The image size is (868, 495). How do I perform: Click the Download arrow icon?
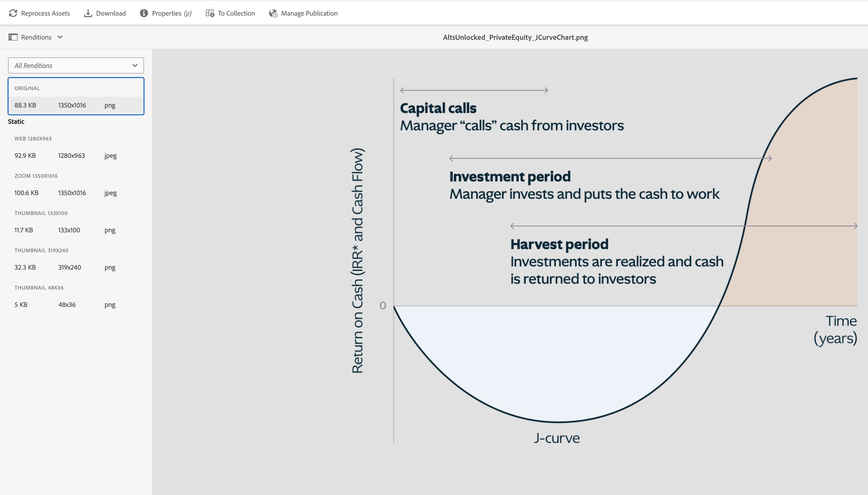click(x=88, y=13)
